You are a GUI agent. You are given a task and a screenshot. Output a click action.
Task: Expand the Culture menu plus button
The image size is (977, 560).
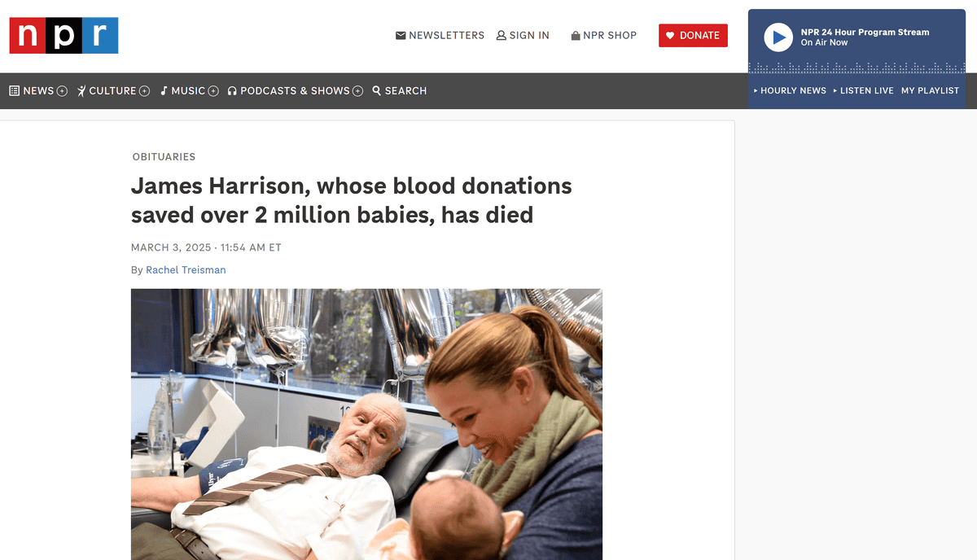click(144, 91)
